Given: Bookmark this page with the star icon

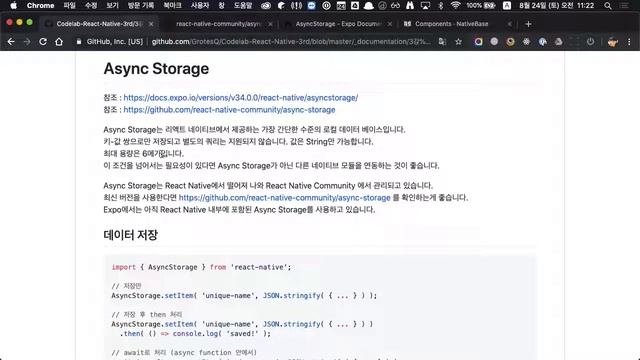Looking at the screenshot, I should click(458, 42).
